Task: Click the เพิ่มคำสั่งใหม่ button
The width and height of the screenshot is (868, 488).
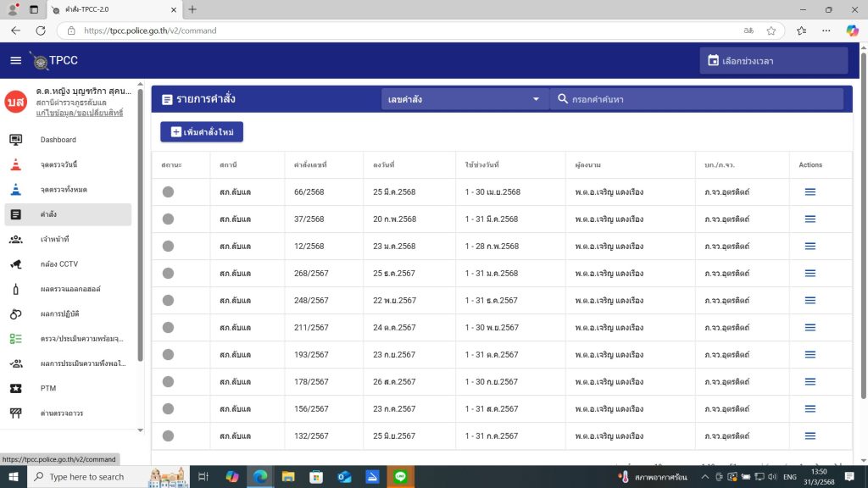Action: (202, 132)
